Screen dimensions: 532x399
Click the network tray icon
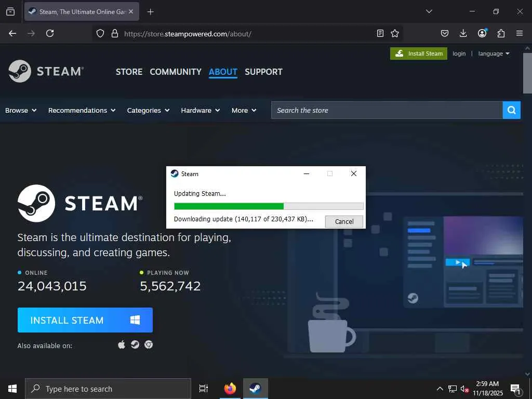point(453,389)
